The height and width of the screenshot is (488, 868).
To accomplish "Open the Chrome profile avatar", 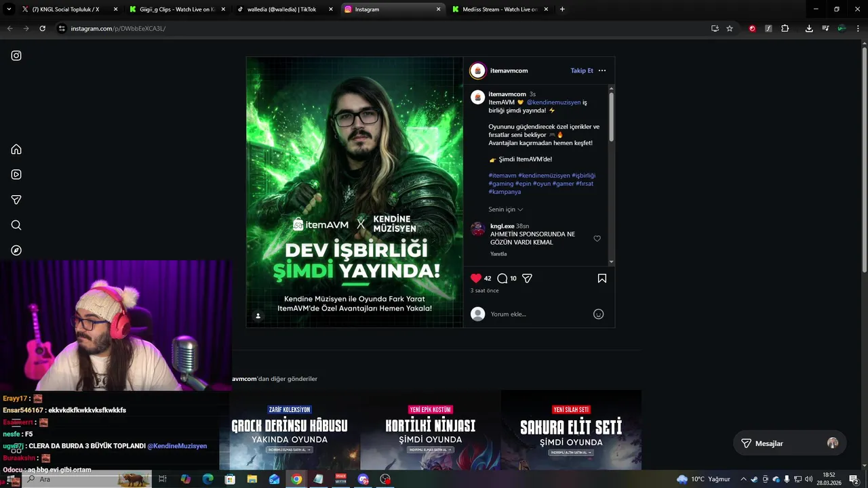I will point(842,28).
